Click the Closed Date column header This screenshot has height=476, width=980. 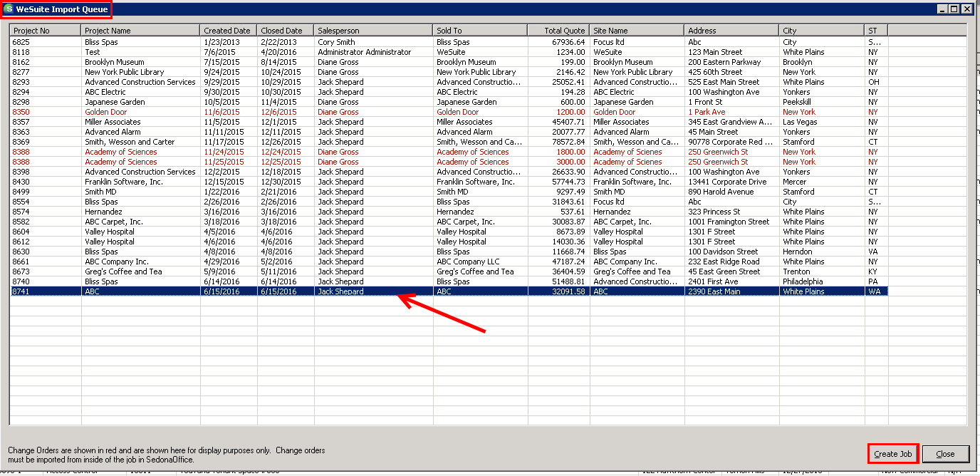(286, 31)
